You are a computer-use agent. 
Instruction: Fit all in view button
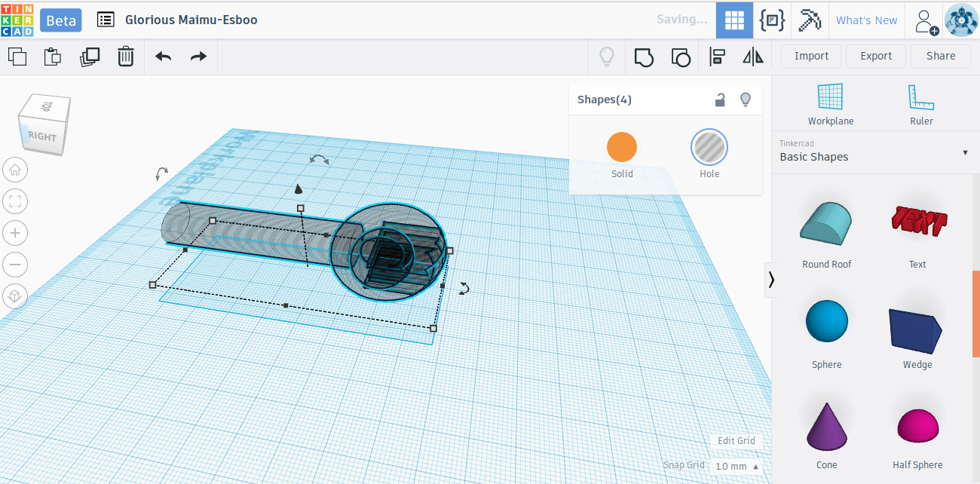tap(15, 201)
